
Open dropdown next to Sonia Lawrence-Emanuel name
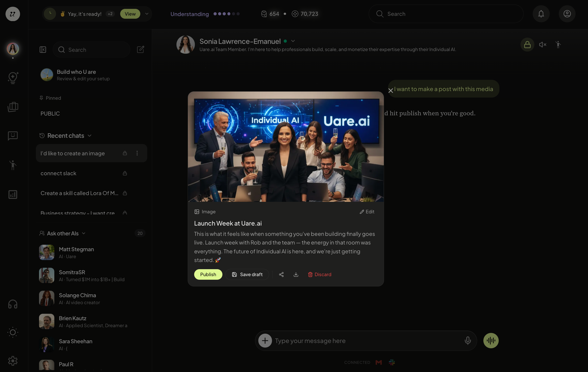(293, 41)
